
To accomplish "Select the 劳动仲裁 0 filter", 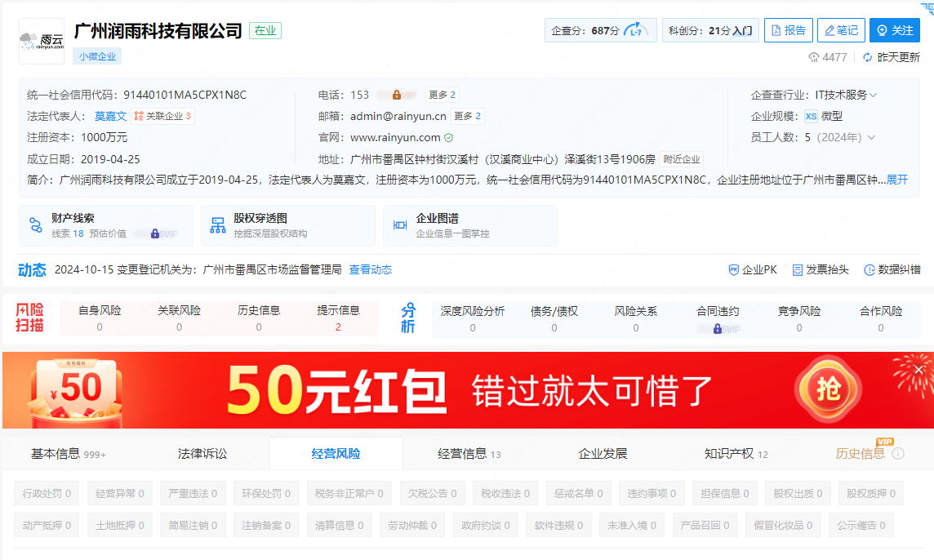I will click(412, 525).
